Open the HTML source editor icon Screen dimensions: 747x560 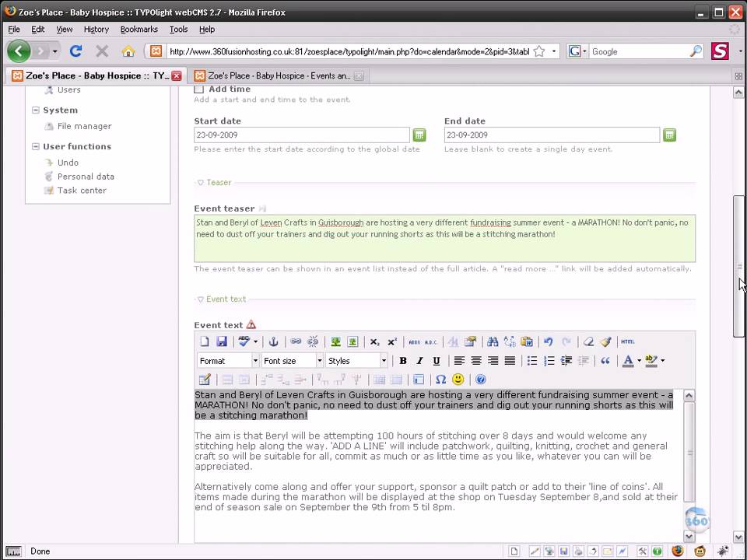[x=628, y=341]
